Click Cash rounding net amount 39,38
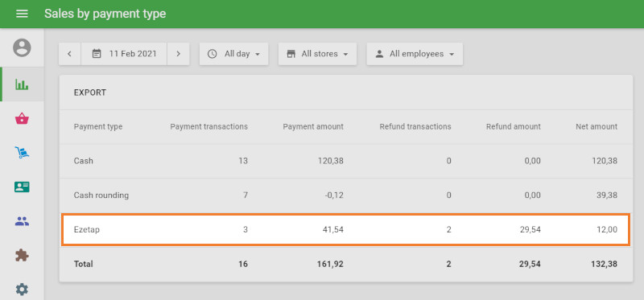This screenshot has height=300, width=644. click(607, 195)
